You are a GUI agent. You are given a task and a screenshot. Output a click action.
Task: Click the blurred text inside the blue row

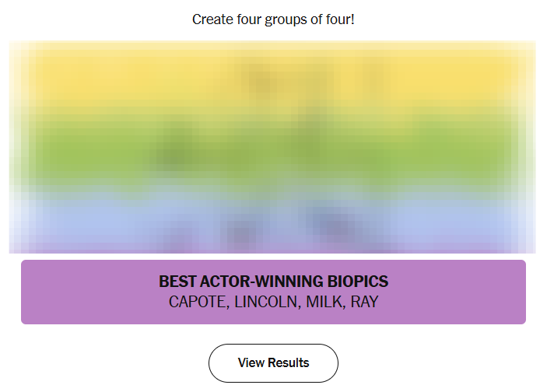click(x=273, y=222)
